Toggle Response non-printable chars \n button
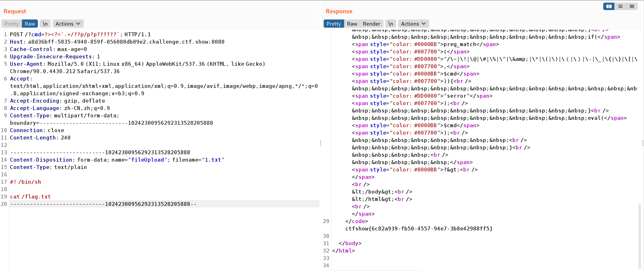The height and width of the screenshot is (271, 644). (391, 24)
